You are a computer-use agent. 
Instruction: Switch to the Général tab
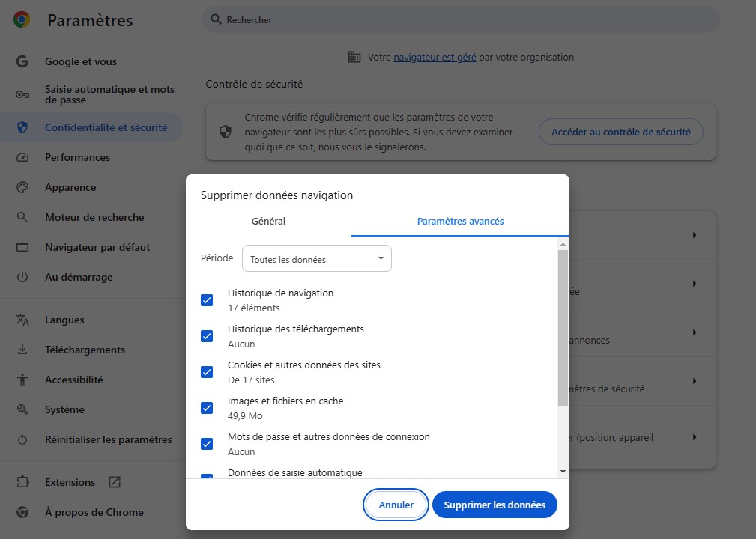pos(268,222)
